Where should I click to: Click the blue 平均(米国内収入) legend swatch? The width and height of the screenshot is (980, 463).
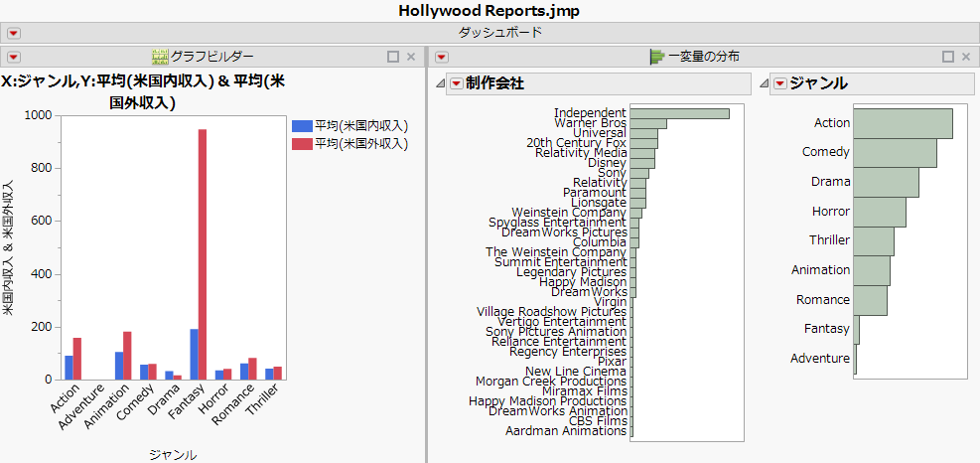302,126
